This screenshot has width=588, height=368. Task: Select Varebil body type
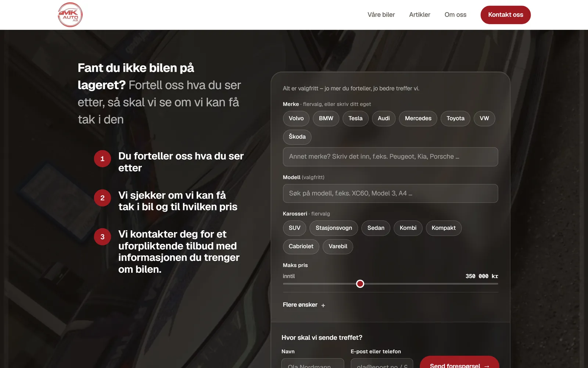(x=338, y=247)
